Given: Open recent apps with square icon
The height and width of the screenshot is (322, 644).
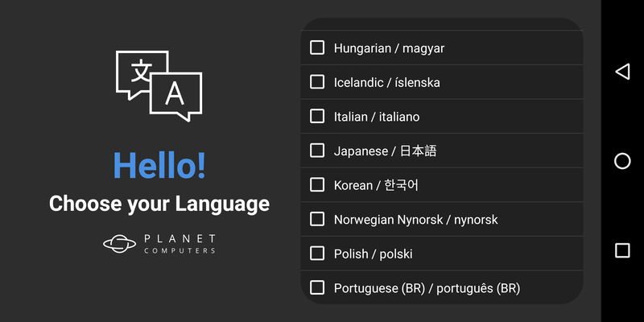Looking at the screenshot, I should tap(622, 250).
